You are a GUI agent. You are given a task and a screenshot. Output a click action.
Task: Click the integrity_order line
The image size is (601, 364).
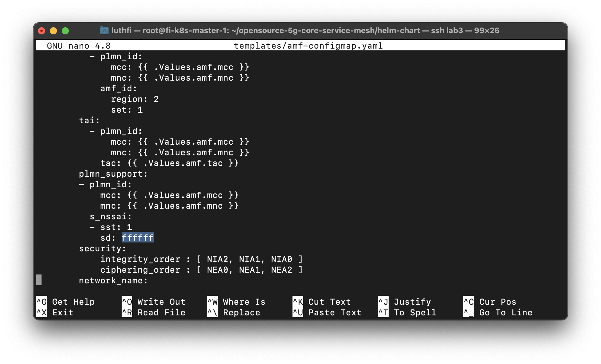tap(201, 259)
